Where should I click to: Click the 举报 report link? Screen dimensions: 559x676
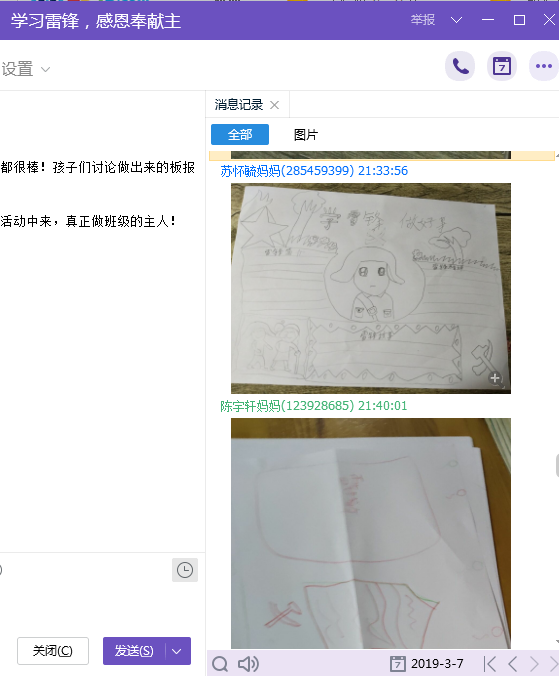pos(422,20)
